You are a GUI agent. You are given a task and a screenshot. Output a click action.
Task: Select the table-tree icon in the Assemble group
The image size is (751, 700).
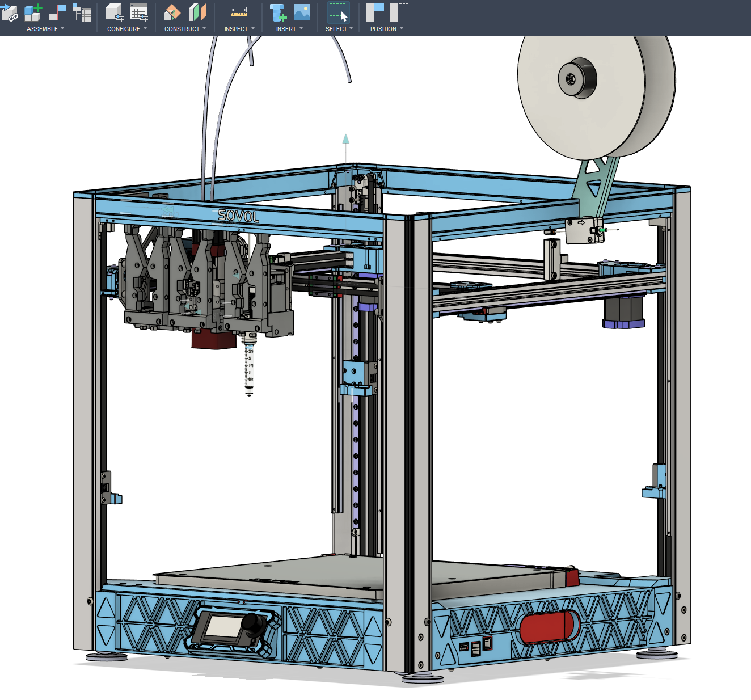point(83,12)
